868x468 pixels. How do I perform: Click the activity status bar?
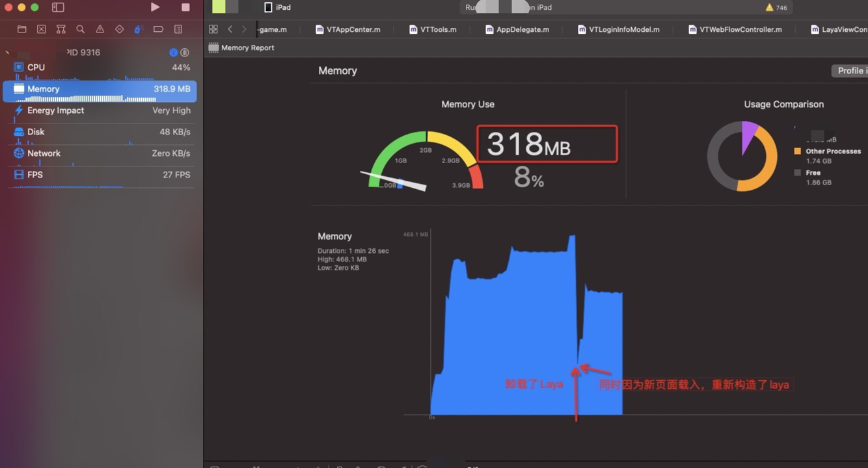tap(625, 7)
